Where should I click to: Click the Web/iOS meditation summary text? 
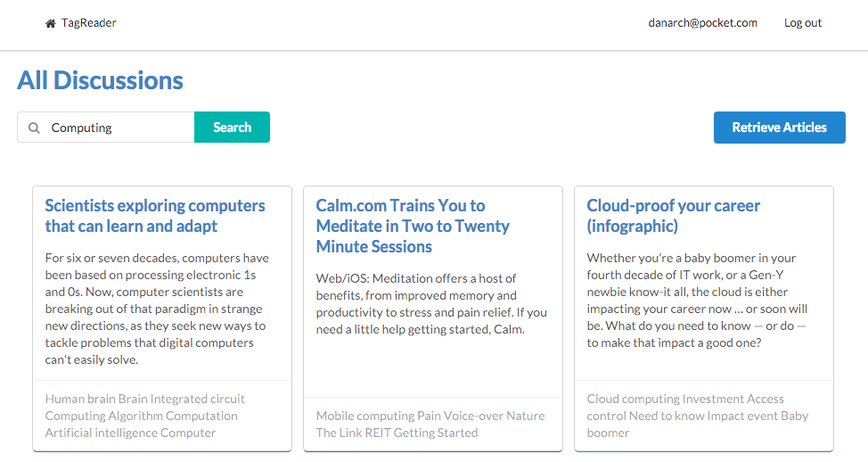pos(431,303)
